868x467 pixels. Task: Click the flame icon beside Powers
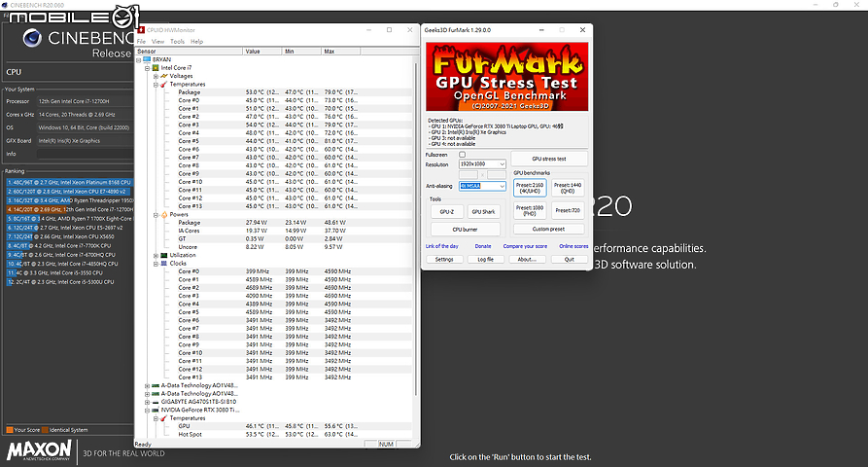(x=164, y=214)
